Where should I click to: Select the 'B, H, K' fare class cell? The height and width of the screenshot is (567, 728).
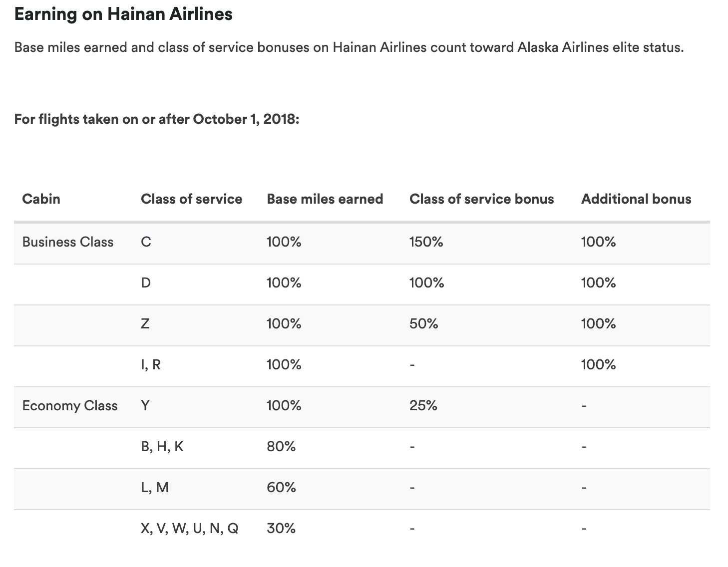click(162, 447)
